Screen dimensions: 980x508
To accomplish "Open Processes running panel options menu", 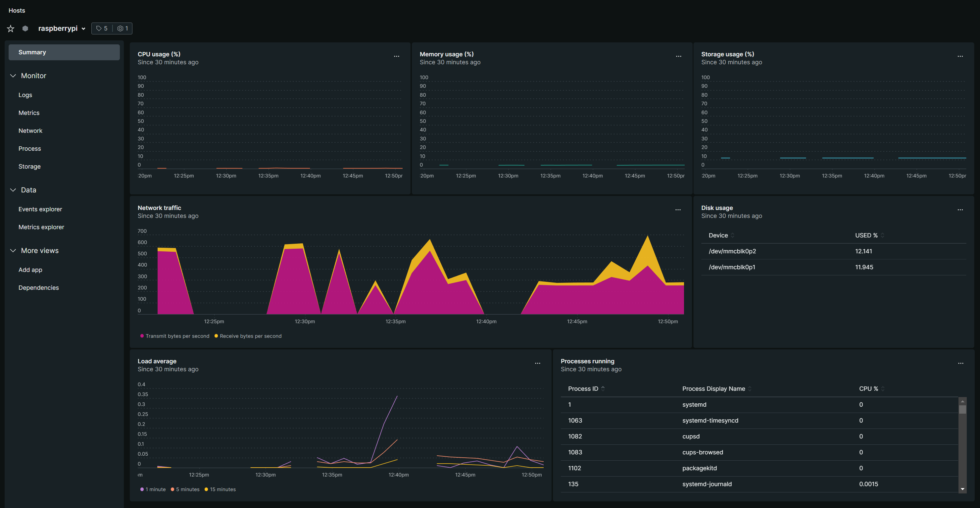I will point(960,363).
